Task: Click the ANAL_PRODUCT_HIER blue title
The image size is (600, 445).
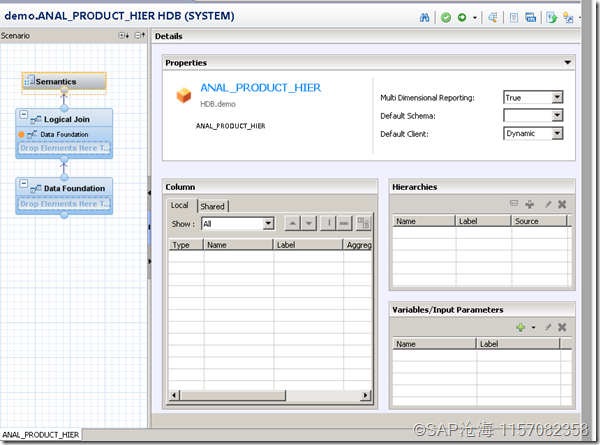Action: coord(261,88)
